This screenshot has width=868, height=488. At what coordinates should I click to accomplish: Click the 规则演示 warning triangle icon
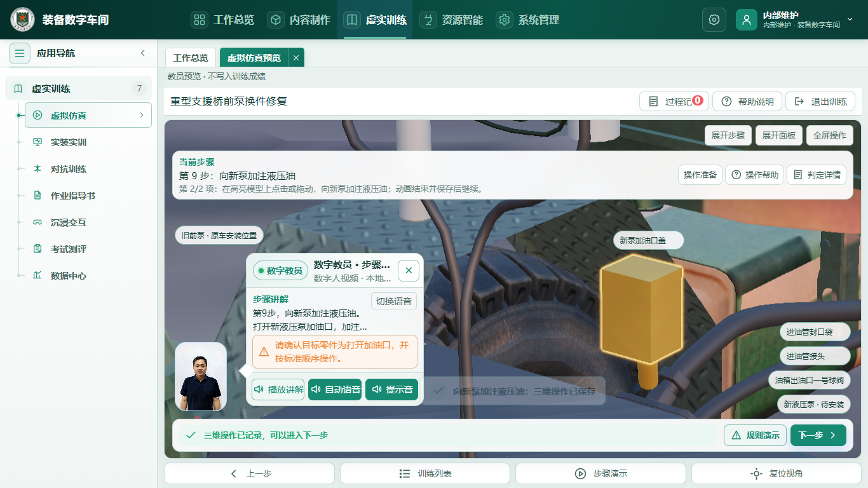coord(736,435)
